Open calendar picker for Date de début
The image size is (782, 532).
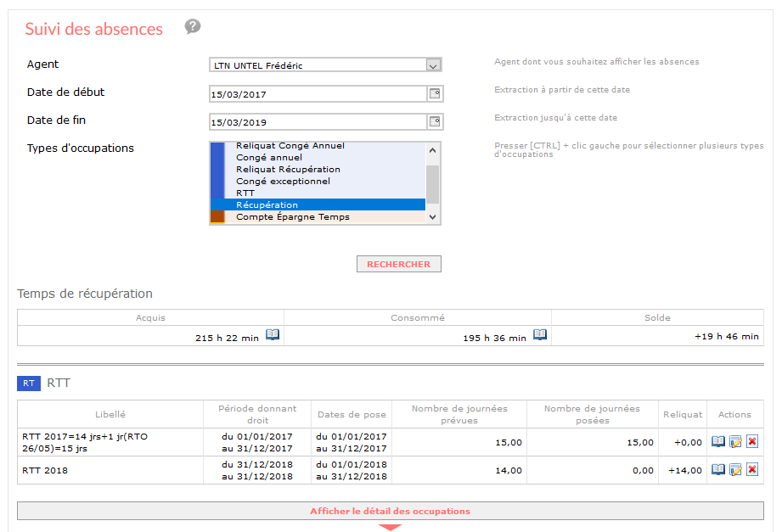(x=435, y=93)
